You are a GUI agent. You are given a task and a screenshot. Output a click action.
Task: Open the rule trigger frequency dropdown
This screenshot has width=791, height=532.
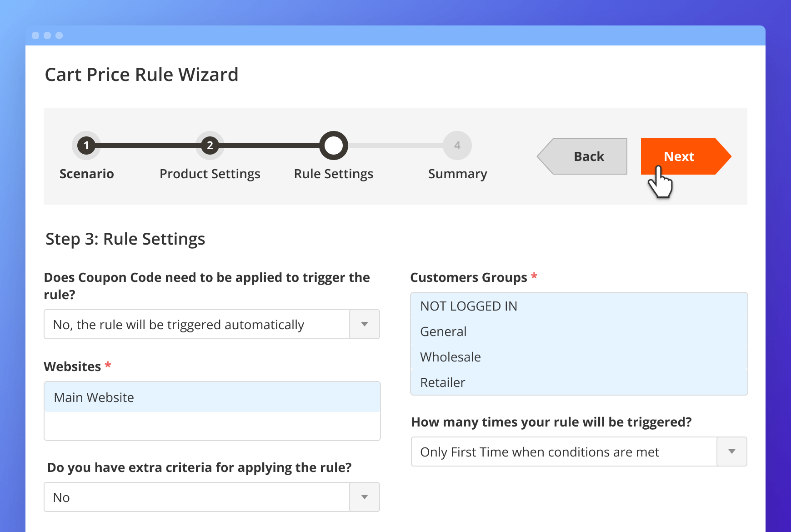pos(731,452)
